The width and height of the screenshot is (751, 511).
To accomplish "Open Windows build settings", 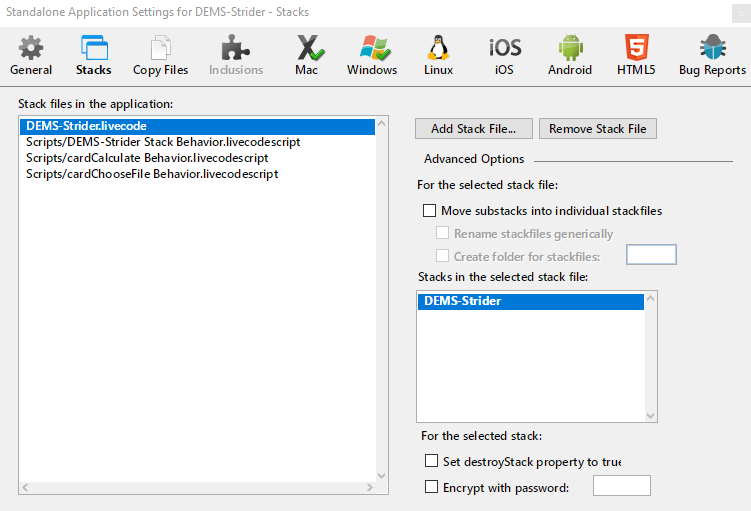I will pyautogui.click(x=372, y=55).
